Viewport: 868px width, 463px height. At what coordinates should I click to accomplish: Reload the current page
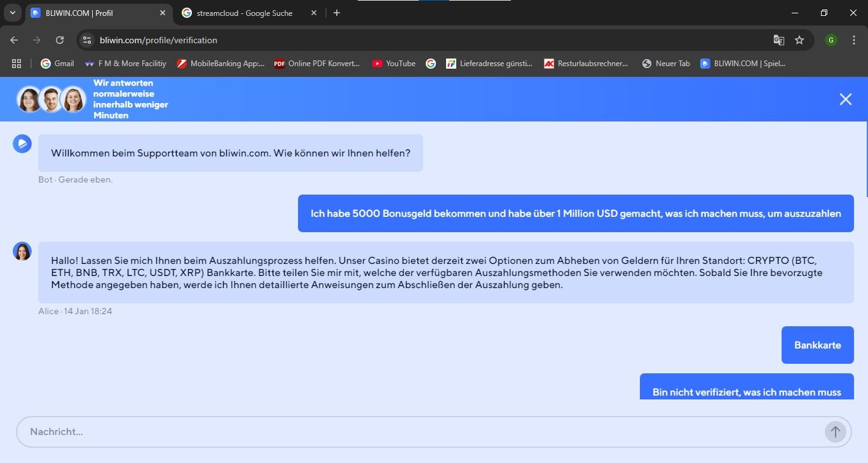[x=60, y=40]
